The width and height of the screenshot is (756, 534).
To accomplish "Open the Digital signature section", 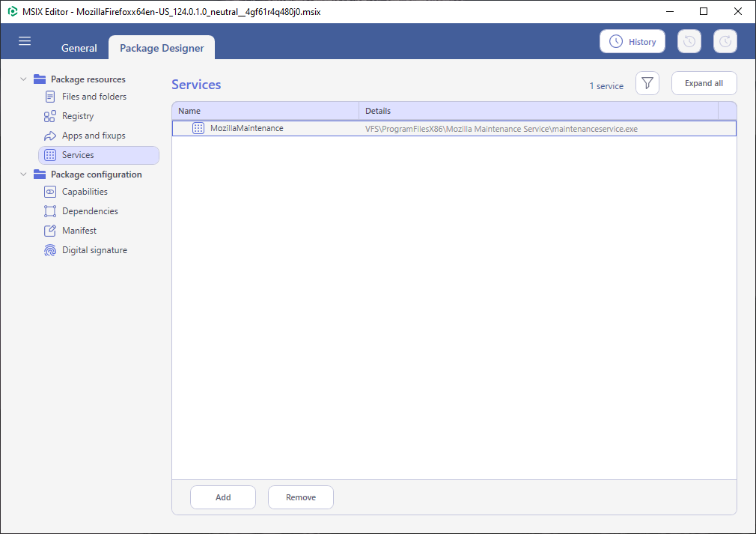I will pyautogui.click(x=94, y=250).
